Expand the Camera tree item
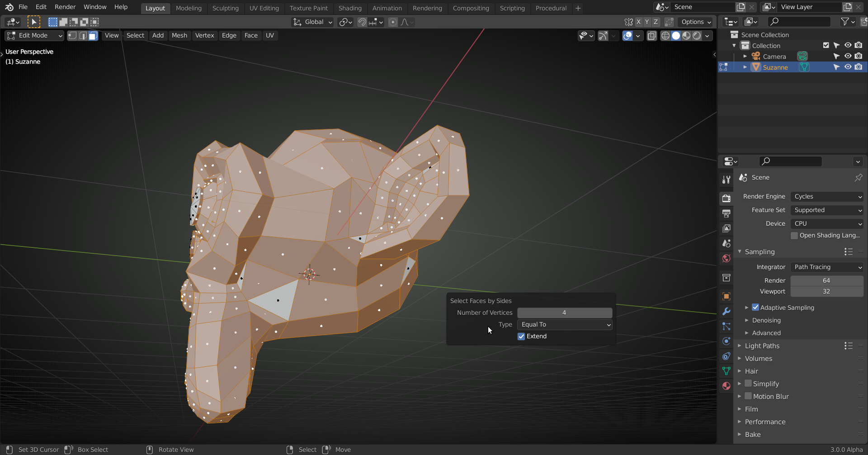Screen dimensions: 868x455 745,56
